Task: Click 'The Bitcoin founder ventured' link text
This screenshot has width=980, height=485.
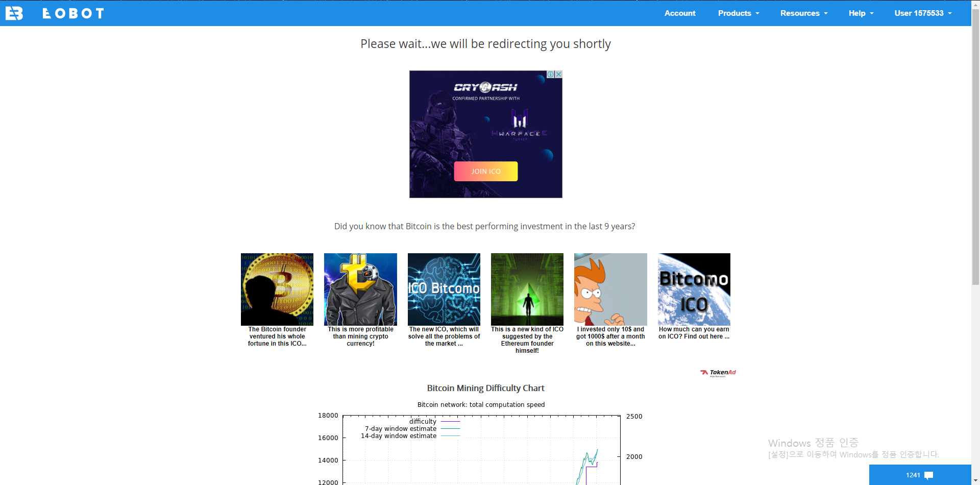Action: coord(277,336)
